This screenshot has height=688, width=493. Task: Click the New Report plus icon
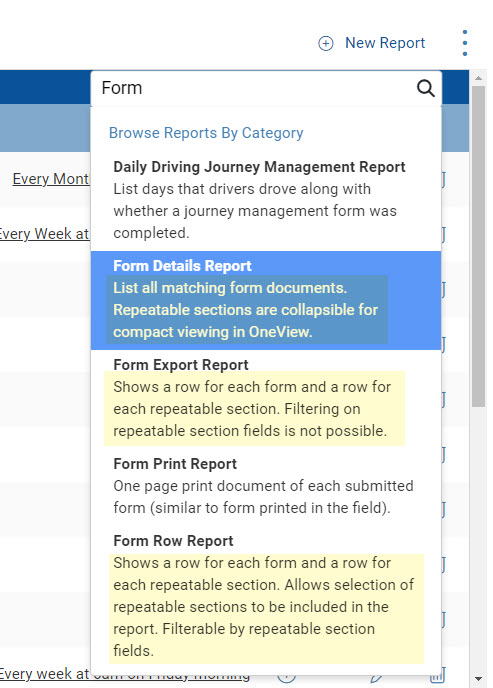point(325,43)
